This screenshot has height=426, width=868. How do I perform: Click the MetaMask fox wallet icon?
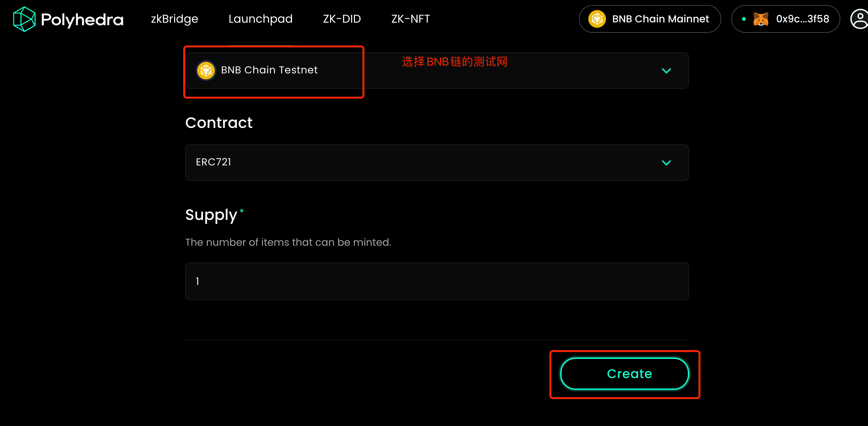click(x=761, y=19)
